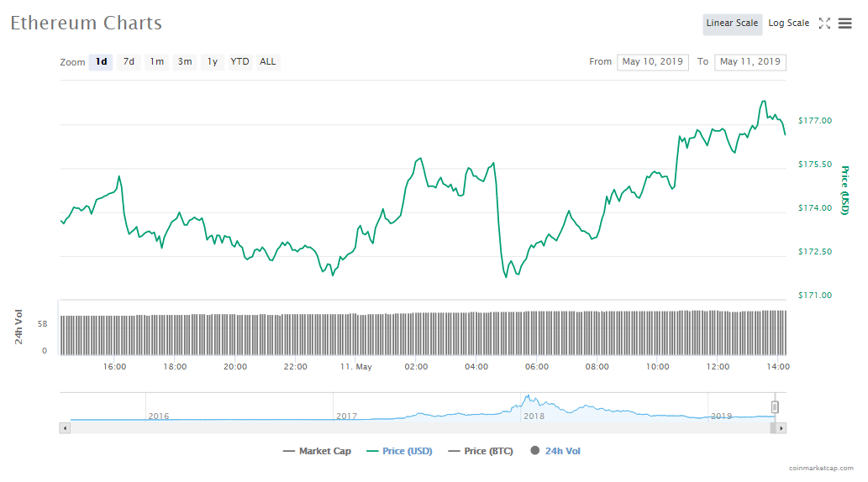Toggle fullscreen chart view icon
This screenshot has width=868, height=482.
(824, 24)
